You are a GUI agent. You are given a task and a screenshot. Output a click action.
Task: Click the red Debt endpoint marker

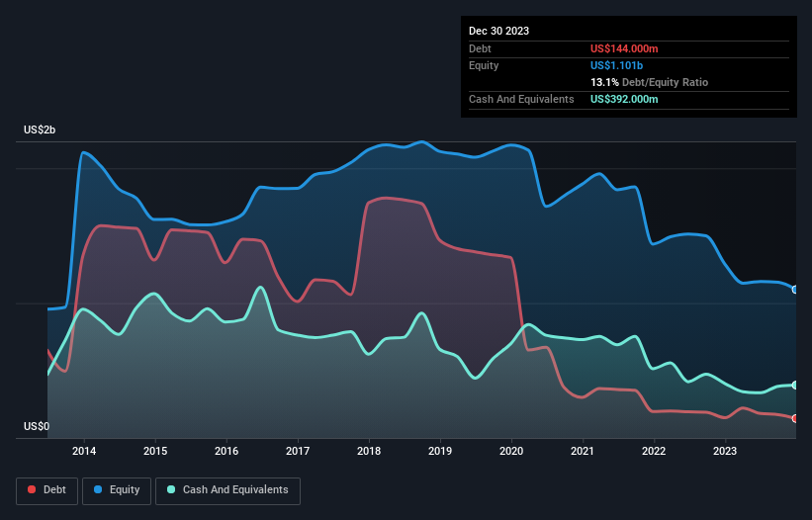[x=795, y=418]
